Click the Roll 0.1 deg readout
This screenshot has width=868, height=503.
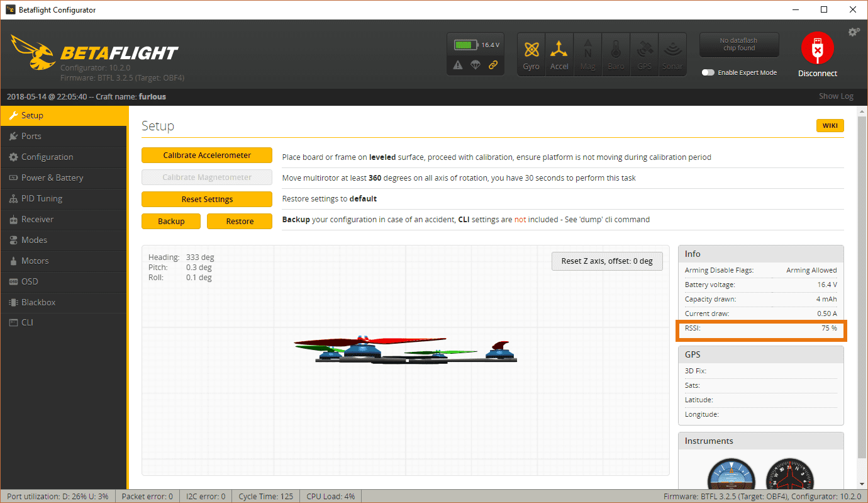[180, 278]
